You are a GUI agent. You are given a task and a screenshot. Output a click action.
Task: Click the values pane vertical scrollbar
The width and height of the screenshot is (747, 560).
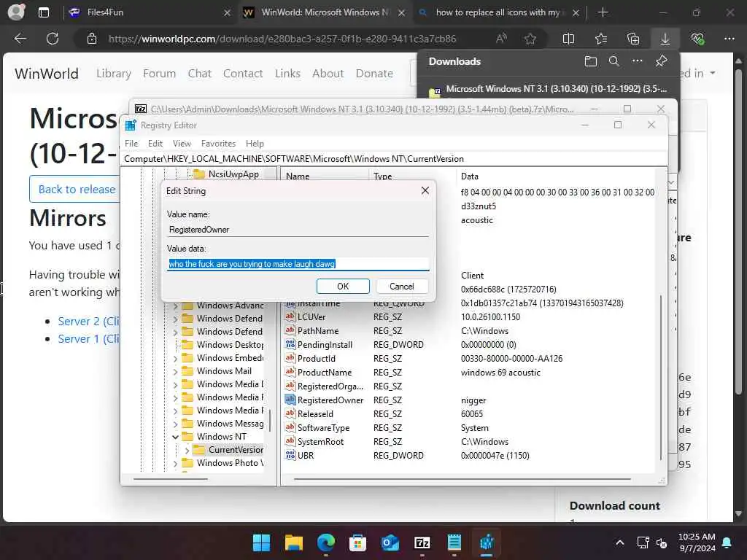click(661, 377)
